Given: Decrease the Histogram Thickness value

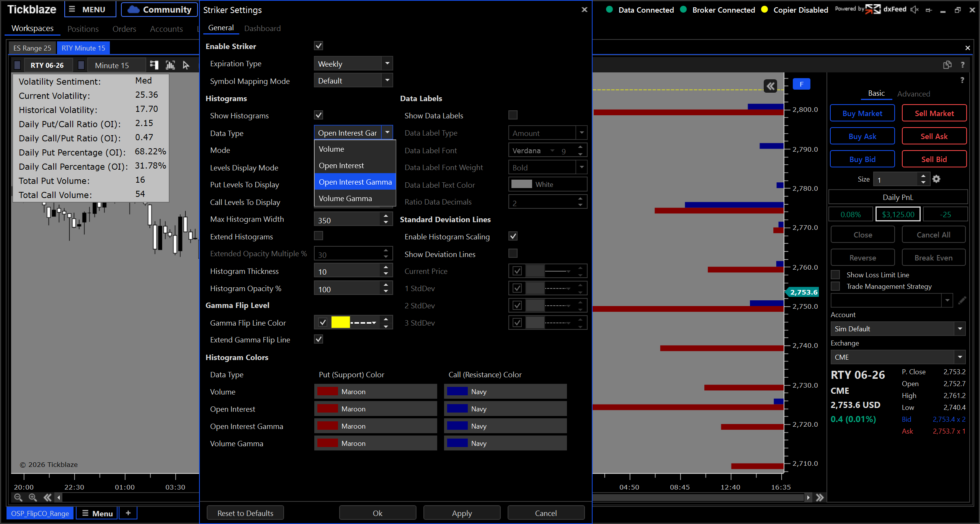Looking at the screenshot, I should (386, 273).
